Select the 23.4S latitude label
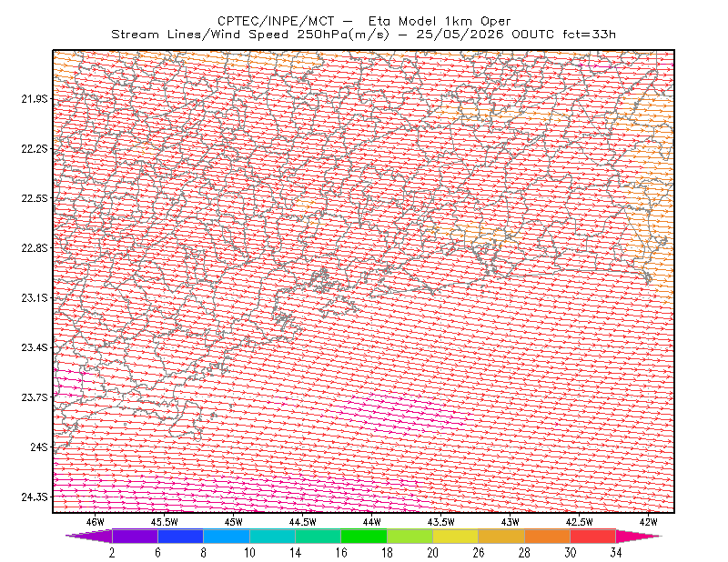This screenshot has height=562, width=728. point(35,347)
